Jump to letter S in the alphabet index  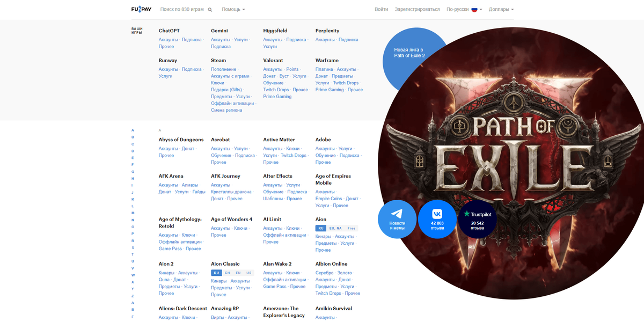(133, 247)
